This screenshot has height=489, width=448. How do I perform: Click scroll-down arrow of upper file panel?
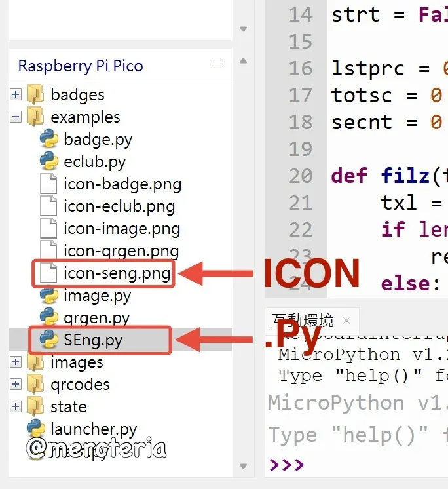pyautogui.click(x=243, y=29)
